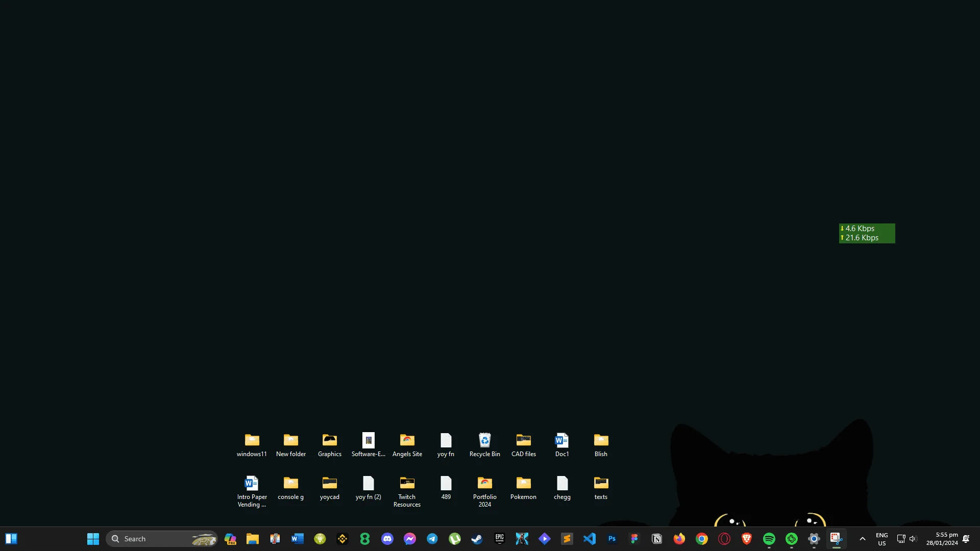Viewport: 980px width, 551px height.
Task: Click the ENG US language indicator
Action: pos(882,539)
